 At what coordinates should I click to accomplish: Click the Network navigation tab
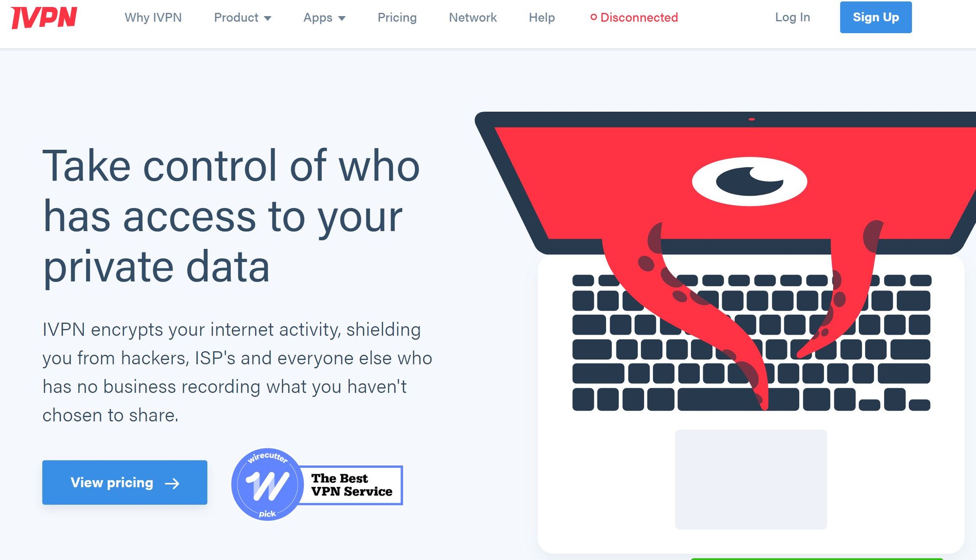(x=472, y=18)
